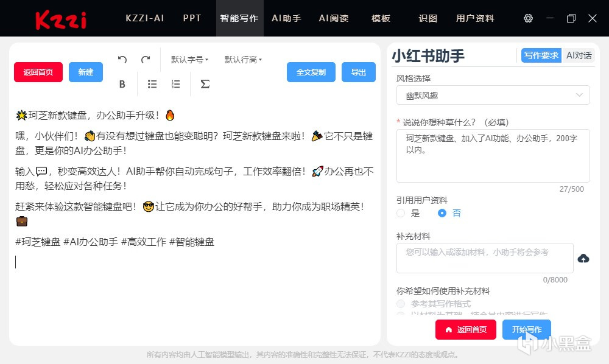The height and width of the screenshot is (364, 609).
Task: Click the 新建 button
Action: click(86, 72)
